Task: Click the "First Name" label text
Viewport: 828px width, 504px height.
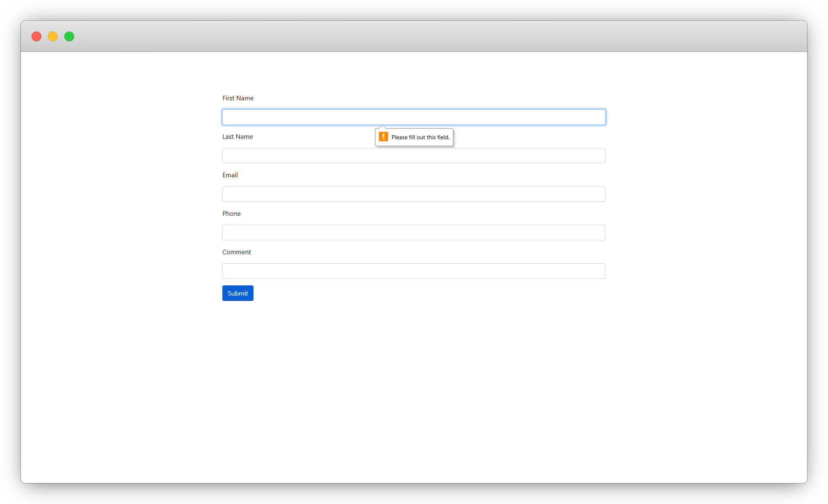Action: coord(238,98)
